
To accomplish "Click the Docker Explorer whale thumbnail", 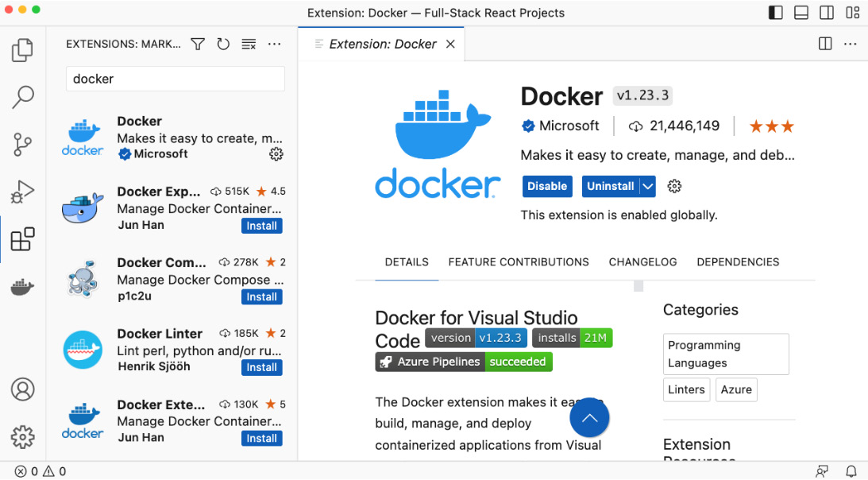I will pos(83,208).
